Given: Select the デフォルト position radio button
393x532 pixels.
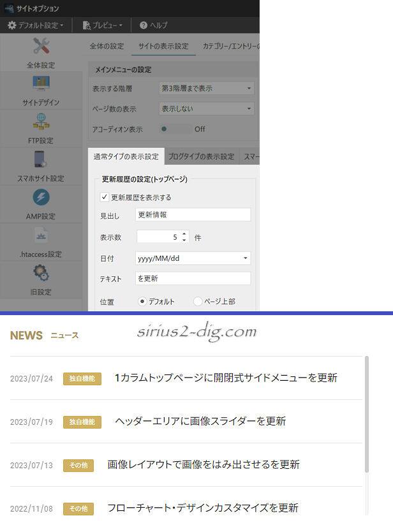Looking at the screenshot, I should pos(142,301).
